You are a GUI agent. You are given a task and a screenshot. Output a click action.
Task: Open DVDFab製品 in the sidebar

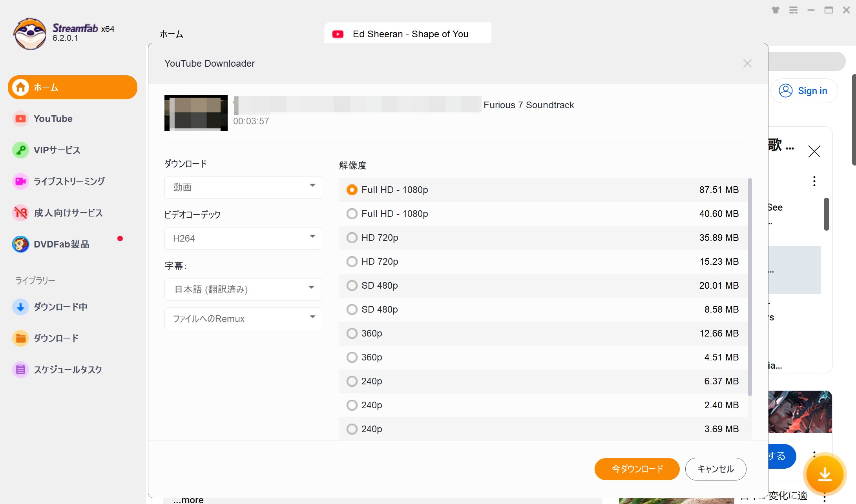coord(73,244)
